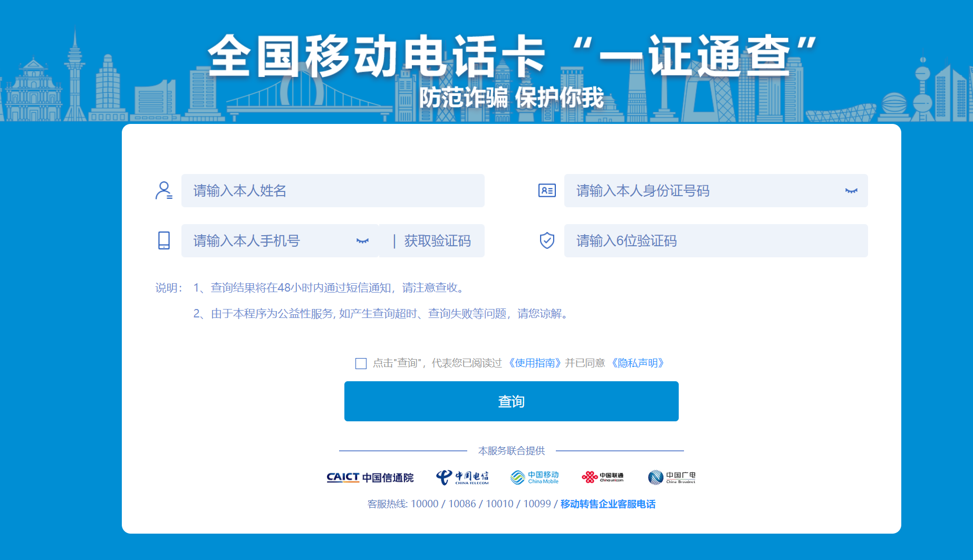Click the person icon beside the name field

(x=164, y=191)
